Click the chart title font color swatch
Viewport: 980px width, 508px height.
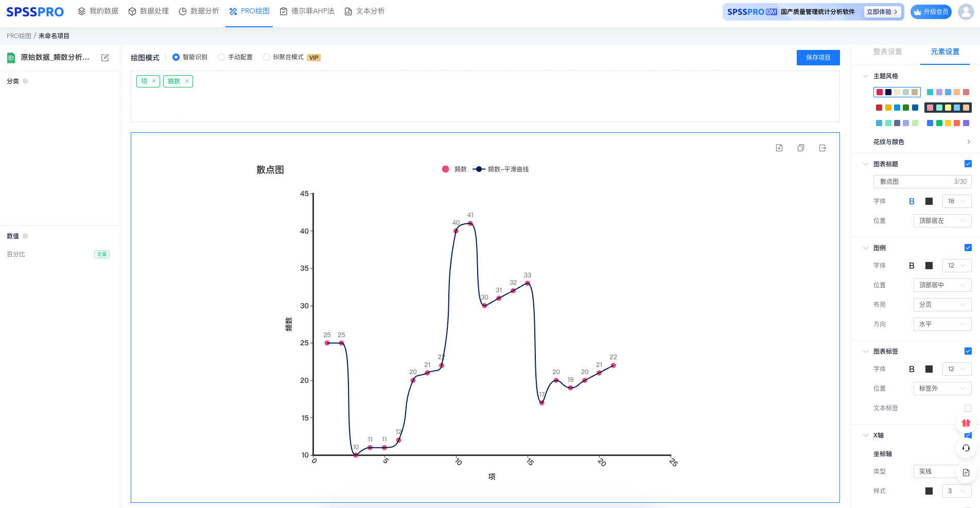coord(929,201)
